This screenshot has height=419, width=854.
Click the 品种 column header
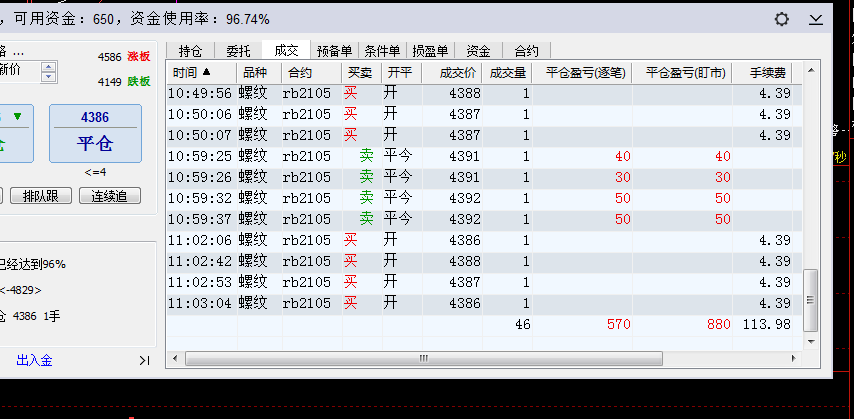(x=259, y=72)
